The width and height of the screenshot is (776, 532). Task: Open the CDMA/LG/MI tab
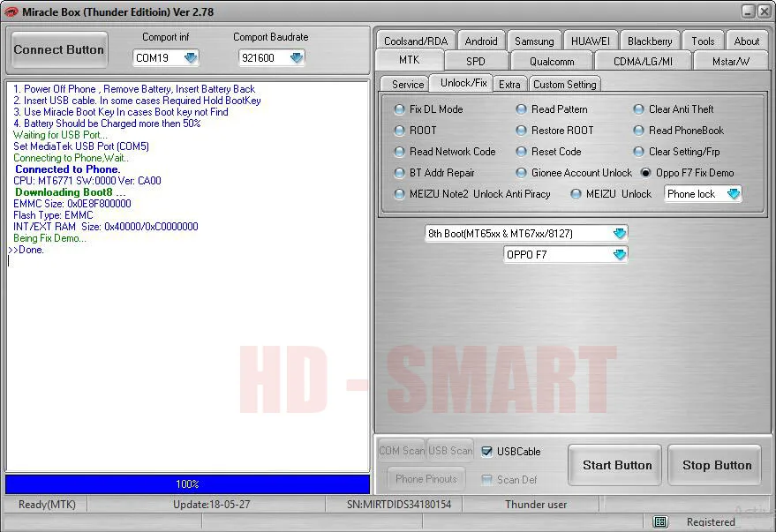pyautogui.click(x=643, y=61)
